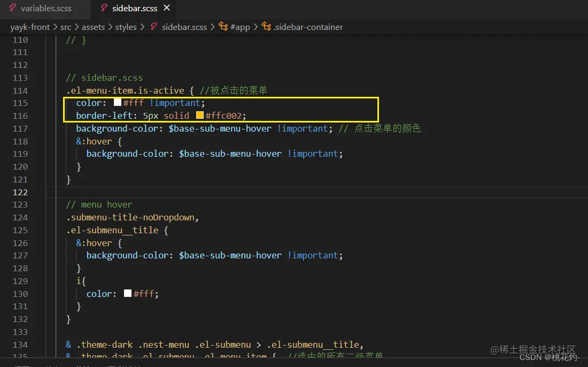Click &:hover selector on line 126
The height and width of the screenshot is (367, 588).
tap(94, 243)
